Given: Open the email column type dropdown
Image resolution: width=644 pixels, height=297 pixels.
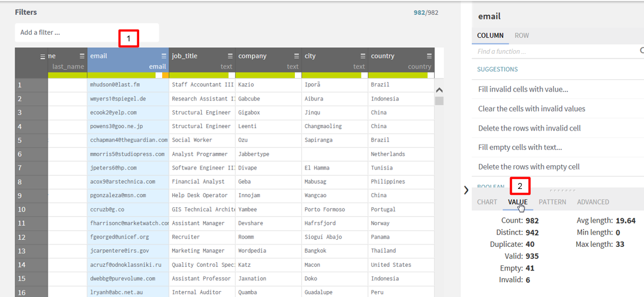Looking at the screenshot, I should click(x=157, y=67).
